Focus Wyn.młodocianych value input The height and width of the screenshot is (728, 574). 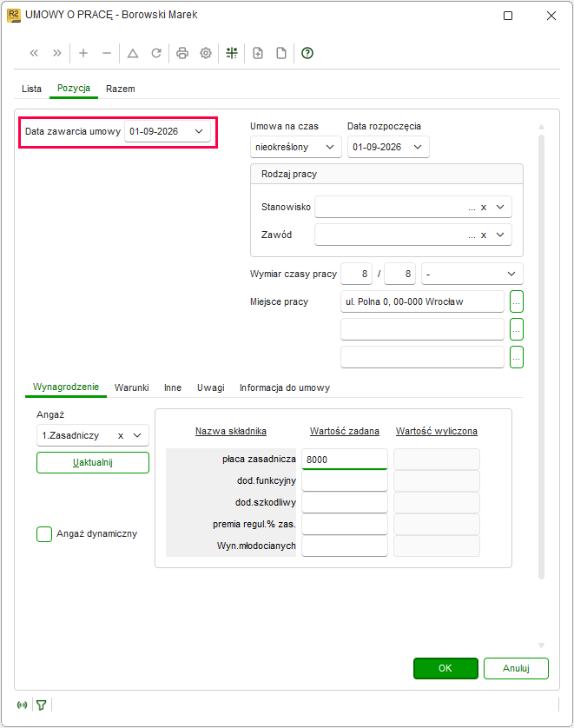(x=344, y=546)
